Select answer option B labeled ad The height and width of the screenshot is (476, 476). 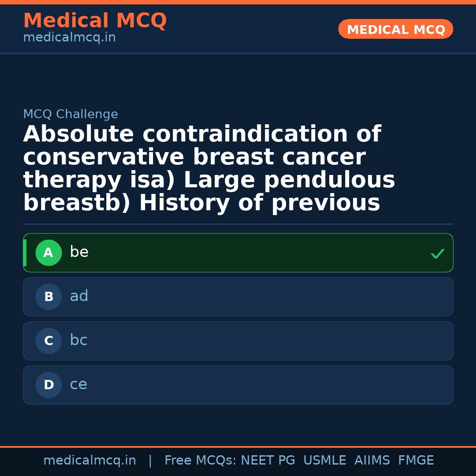(238, 297)
